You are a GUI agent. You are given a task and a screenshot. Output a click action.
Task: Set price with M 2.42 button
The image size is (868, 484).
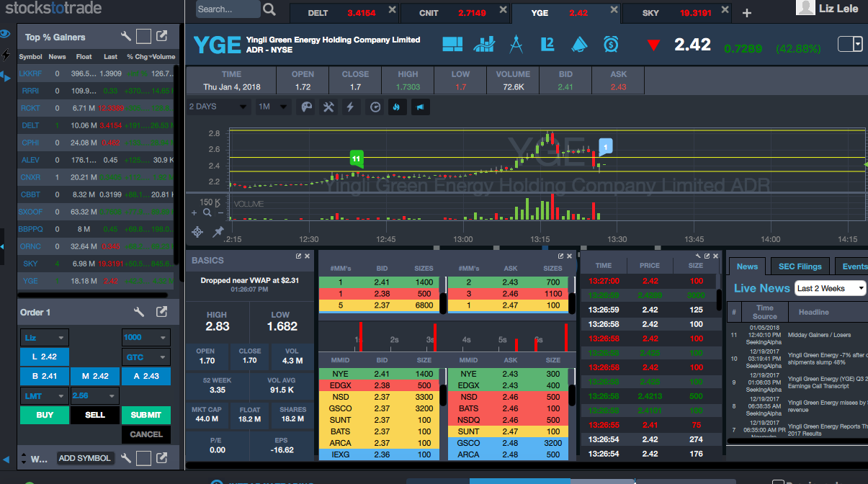pyautogui.click(x=95, y=376)
